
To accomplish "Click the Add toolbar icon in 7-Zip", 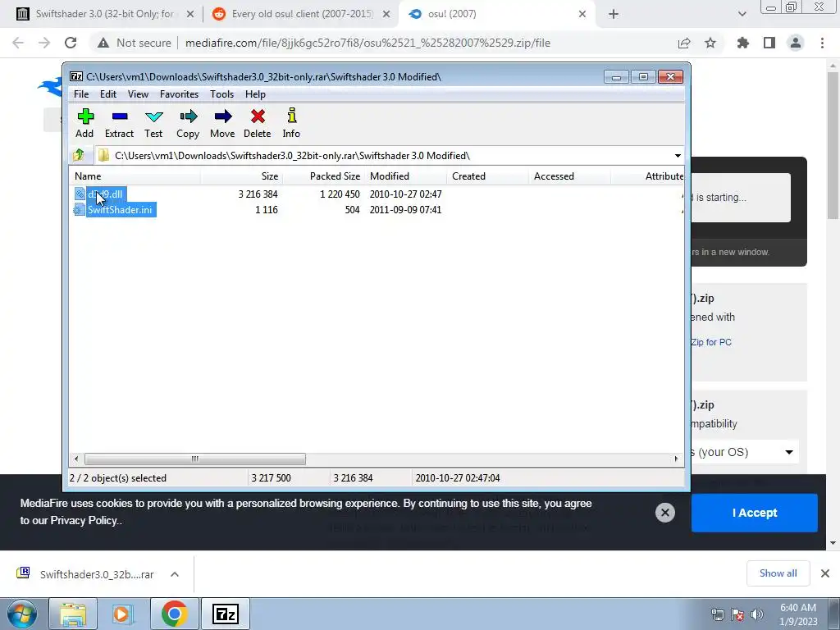I will tap(84, 123).
